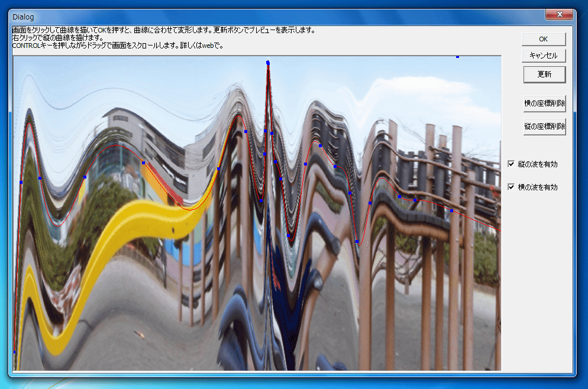Uncheck the 横の波を有効 checkbox

[x=511, y=187]
